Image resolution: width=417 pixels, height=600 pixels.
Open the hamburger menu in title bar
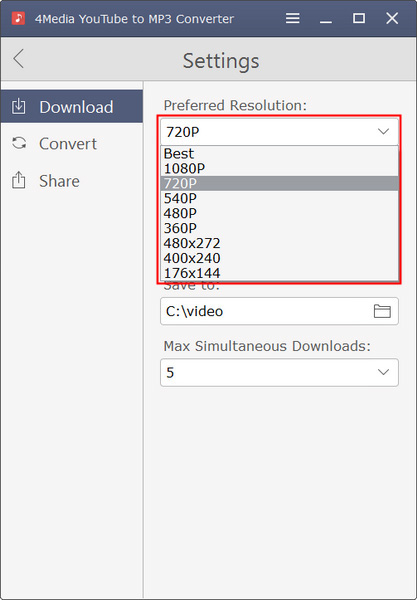tap(293, 18)
